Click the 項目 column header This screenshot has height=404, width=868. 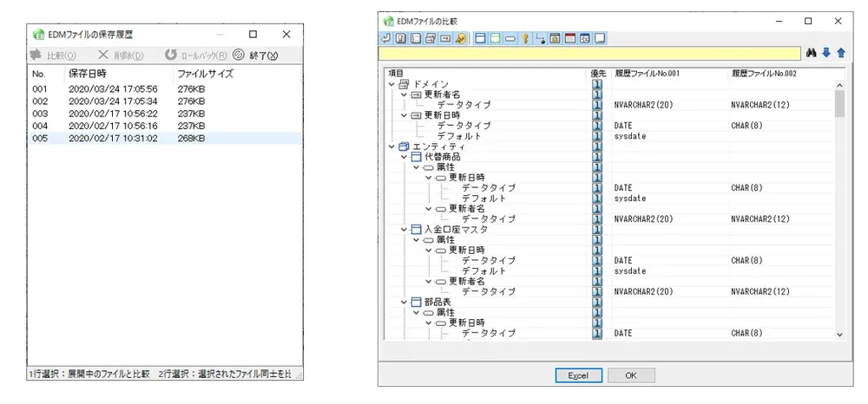click(487, 74)
